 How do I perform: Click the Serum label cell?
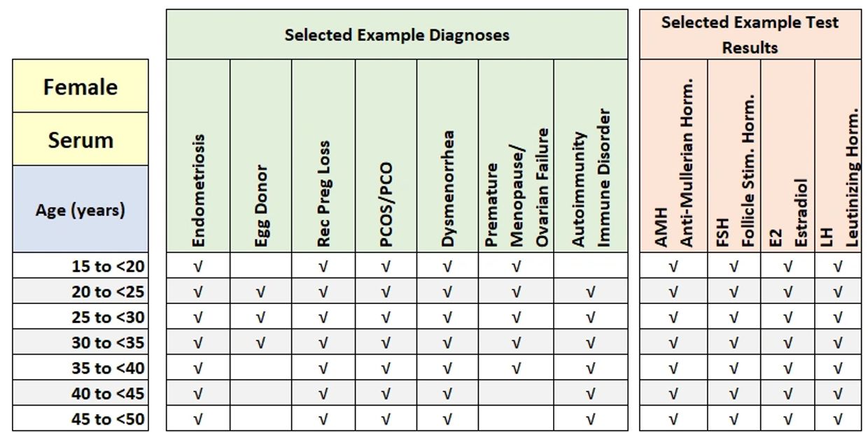tap(80, 139)
